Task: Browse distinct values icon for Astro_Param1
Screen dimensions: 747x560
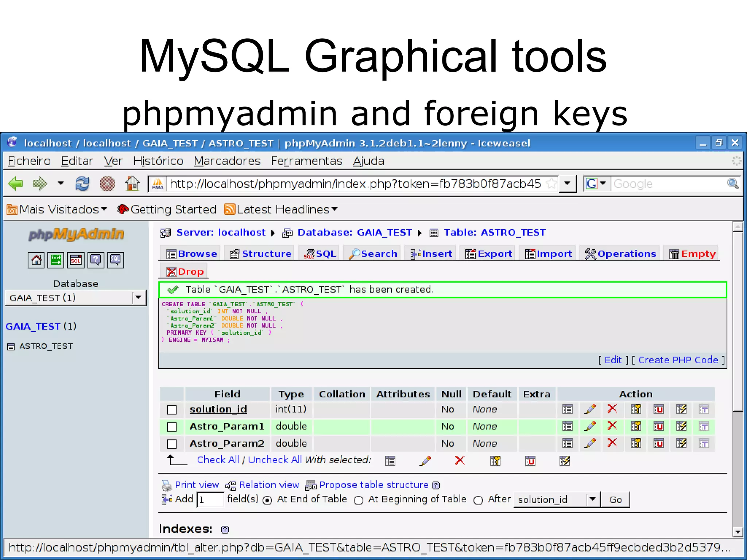Action: pos(568,426)
